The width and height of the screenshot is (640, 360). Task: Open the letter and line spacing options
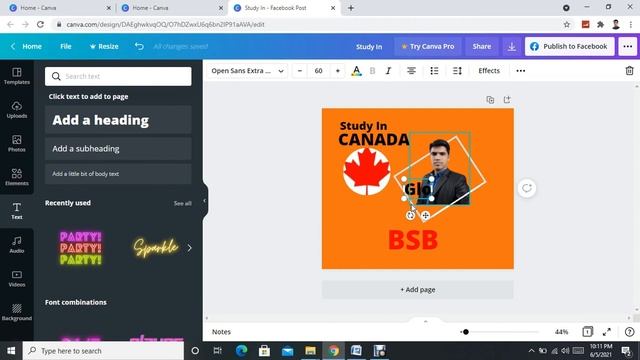click(457, 71)
